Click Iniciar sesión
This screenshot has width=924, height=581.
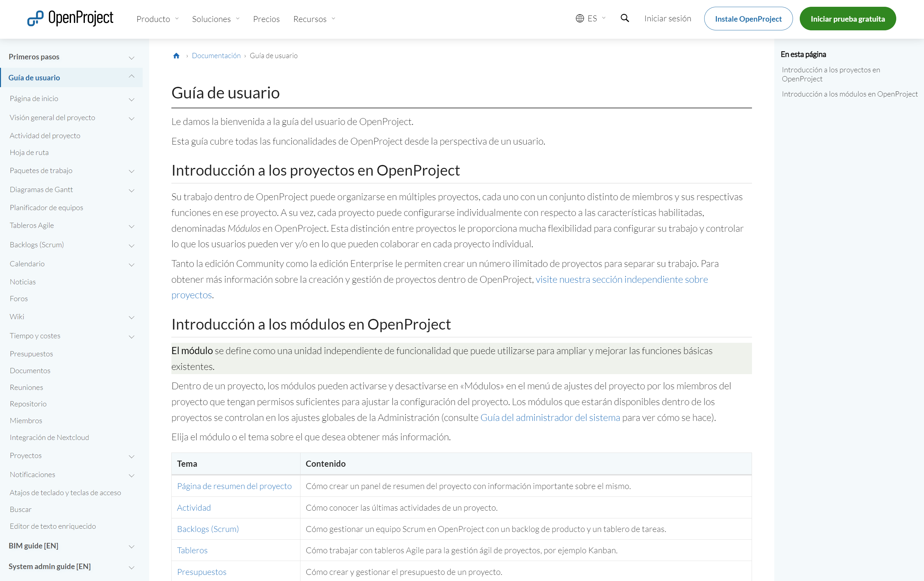click(x=667, y=18)
